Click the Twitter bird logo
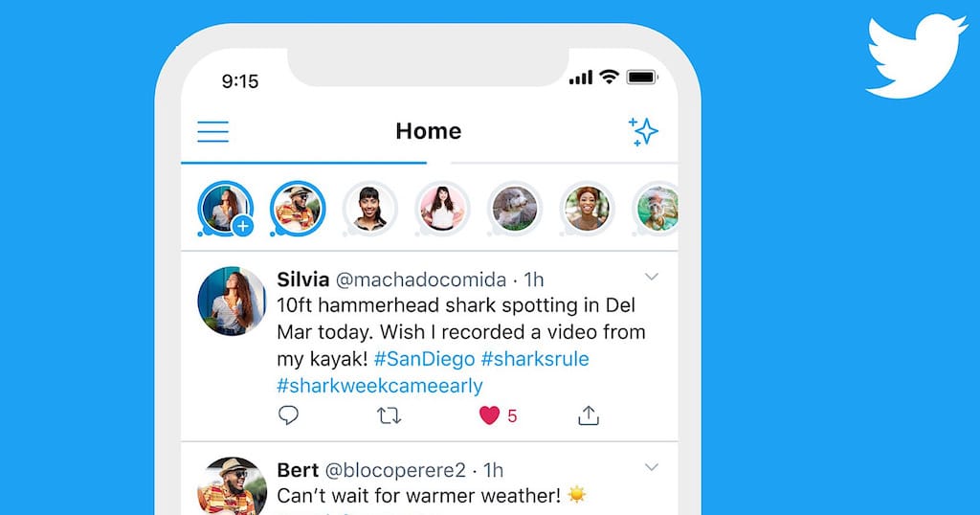This screenshot has height=515, width=980. point(916,56)
